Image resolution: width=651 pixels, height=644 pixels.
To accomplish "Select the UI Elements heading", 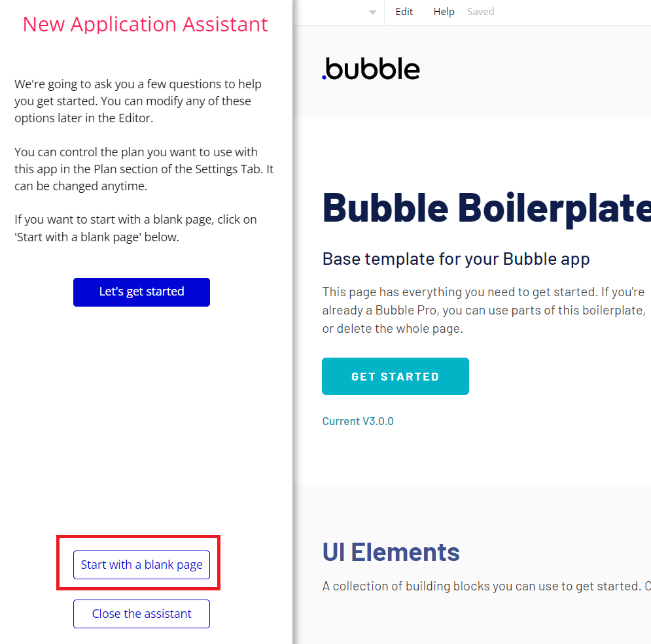I will [x=391, y=552].
